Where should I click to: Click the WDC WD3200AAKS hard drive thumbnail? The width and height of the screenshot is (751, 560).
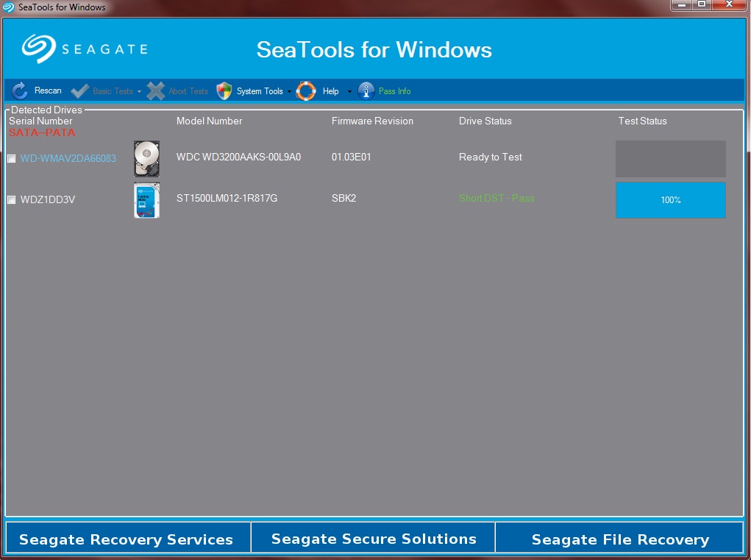coord(146,158)
